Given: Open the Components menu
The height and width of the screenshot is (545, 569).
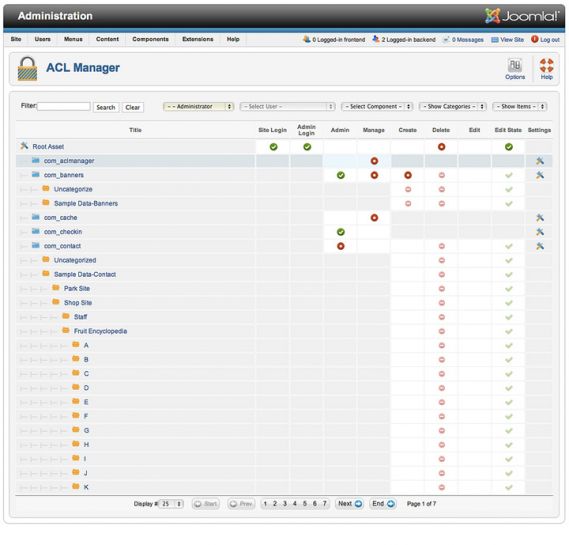Looking at the screenshot, I should [x=150, y=39].
